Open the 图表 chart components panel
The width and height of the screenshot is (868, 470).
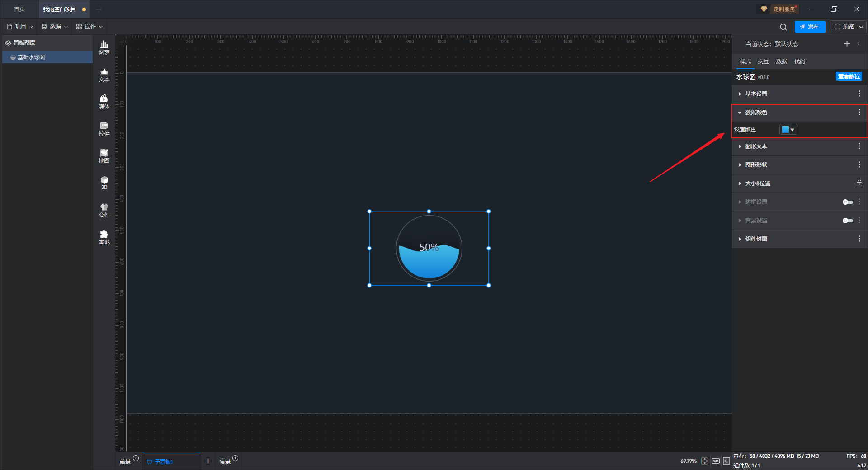coord(104,47)
